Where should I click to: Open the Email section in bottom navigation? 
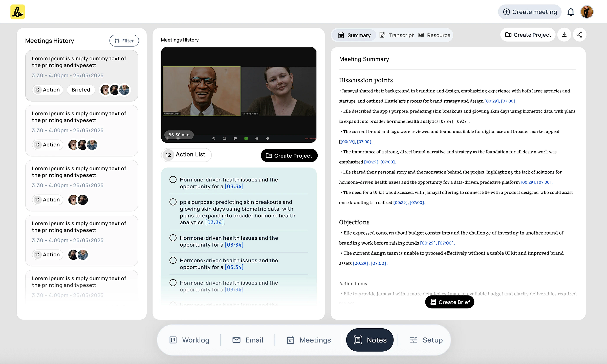pyautogui.click(x=248, y=340)
